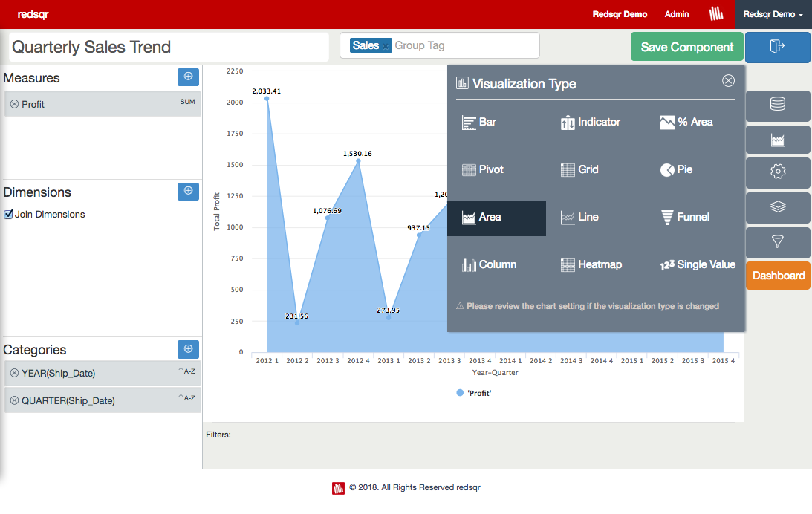Viewport: 812px width, 514px height.
Task: Open the Redsqr Demo header link
Action: (x=620, y=15)
